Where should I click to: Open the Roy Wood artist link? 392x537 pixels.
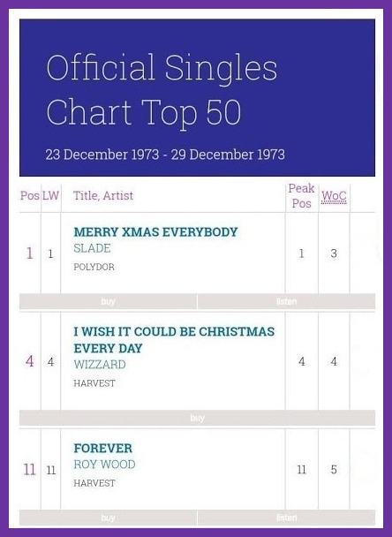tap(104, 465)
